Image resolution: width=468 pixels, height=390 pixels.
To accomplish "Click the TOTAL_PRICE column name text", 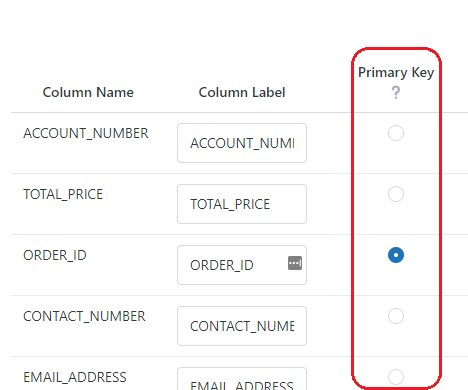I will (x=63, y=194).
